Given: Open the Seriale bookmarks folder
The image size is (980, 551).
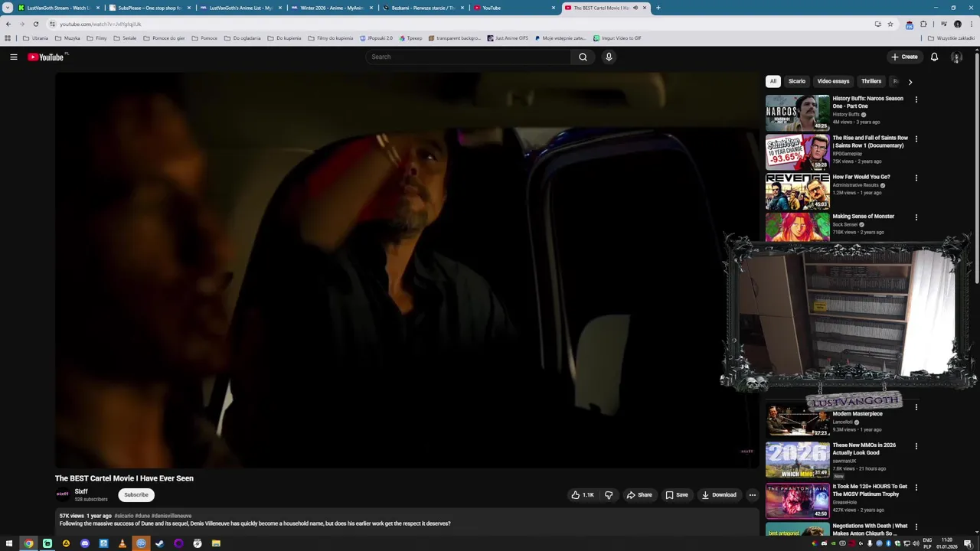Looking at the screenshot, I should click(x=125, y=38).
